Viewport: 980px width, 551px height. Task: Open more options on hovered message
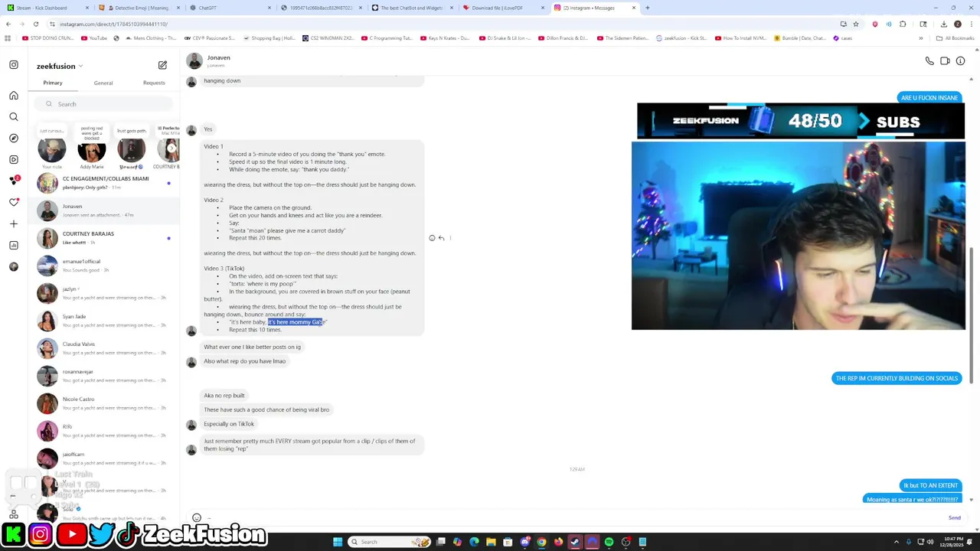coord(450,238)
